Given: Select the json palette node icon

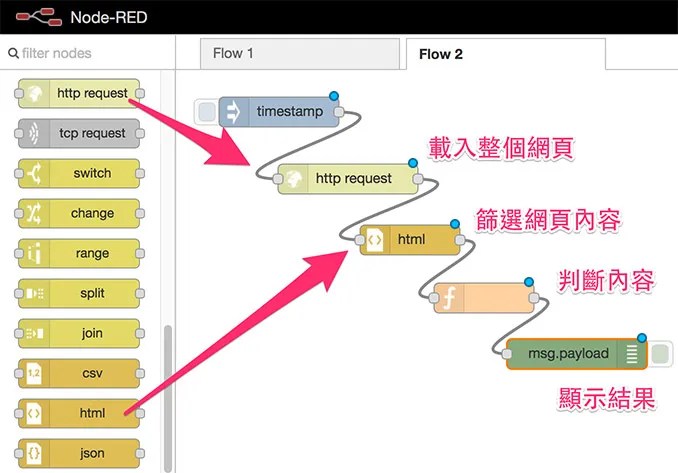Looking at the screenshot, I should [x=34, y=454].
